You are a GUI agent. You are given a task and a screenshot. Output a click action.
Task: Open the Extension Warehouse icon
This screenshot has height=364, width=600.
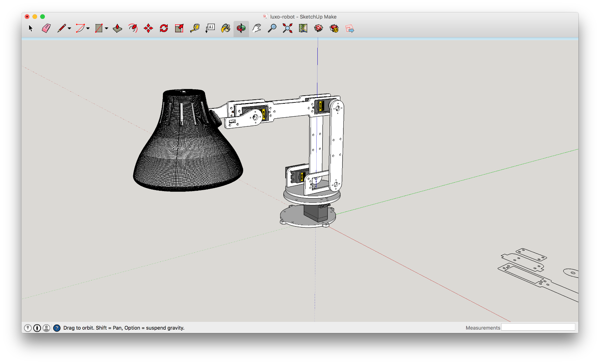click(334, 29)
